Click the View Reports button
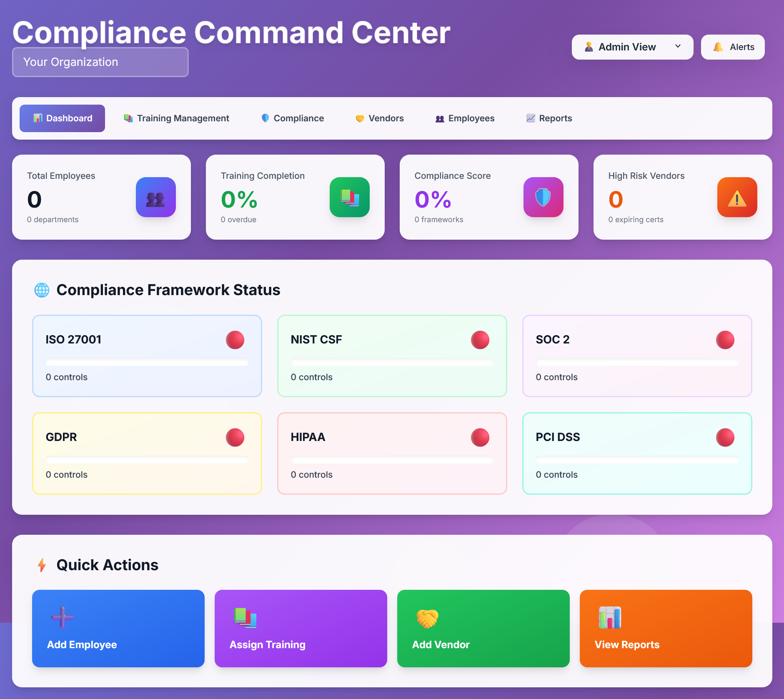The width and height of the screenshot is (784, 699). coord(665,629)
